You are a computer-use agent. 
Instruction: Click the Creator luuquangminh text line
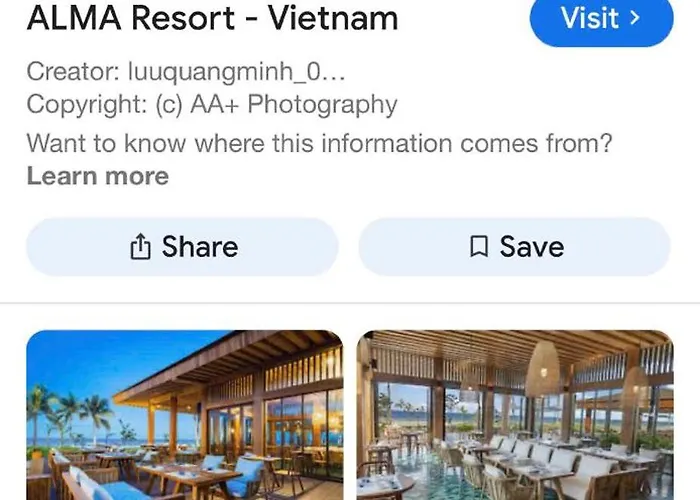pos(186,71)
